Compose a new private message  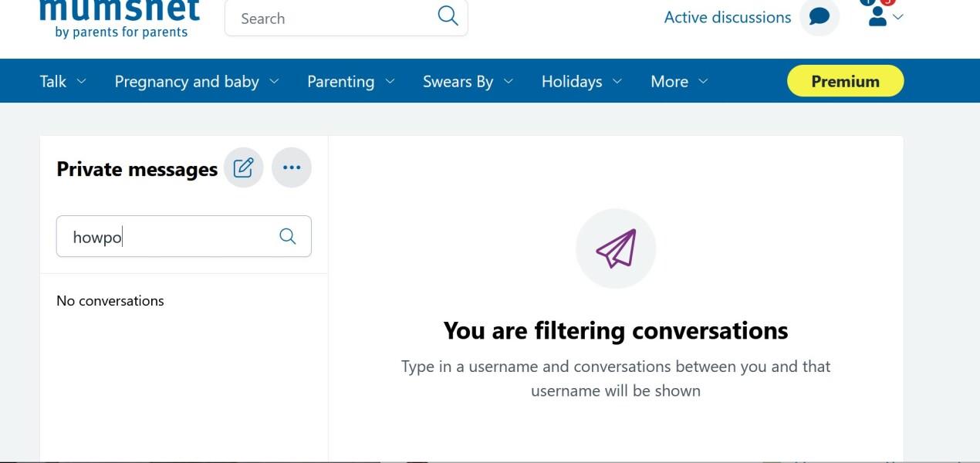243,167
